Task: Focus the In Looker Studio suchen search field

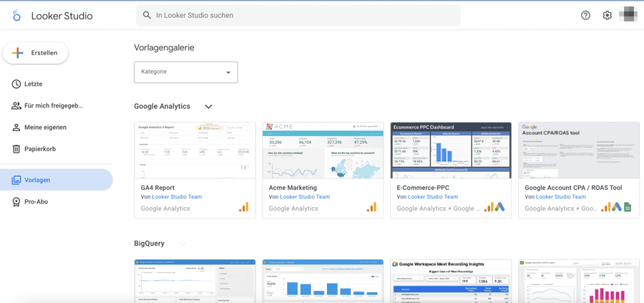Action: click(298, 15)
